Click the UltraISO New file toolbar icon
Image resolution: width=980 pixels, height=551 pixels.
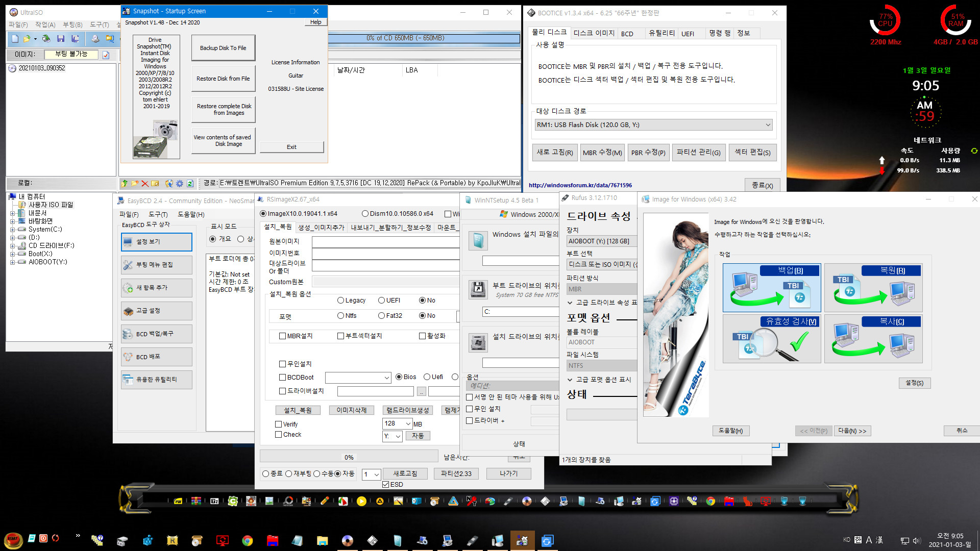[x=15, y=39]
